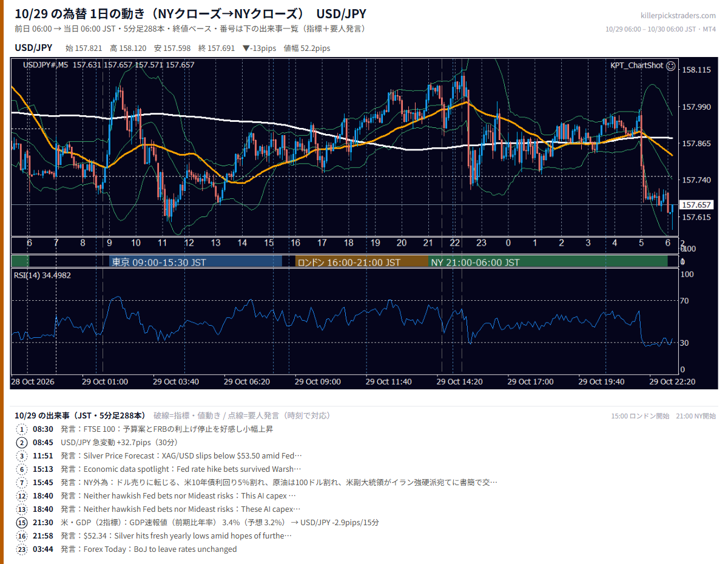This screenshot has width=728, height=564.
Task: Click the high price 高 158.120
Action: pos(128,48)
